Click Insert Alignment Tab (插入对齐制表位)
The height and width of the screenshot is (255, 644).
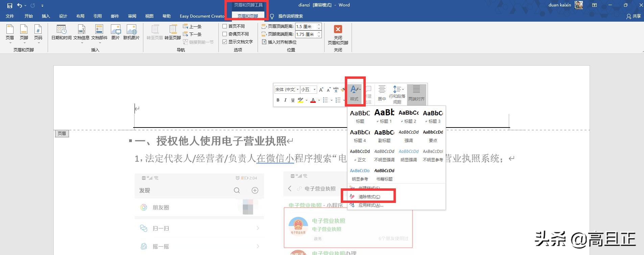pyautogui.click(x=279, y=42)
